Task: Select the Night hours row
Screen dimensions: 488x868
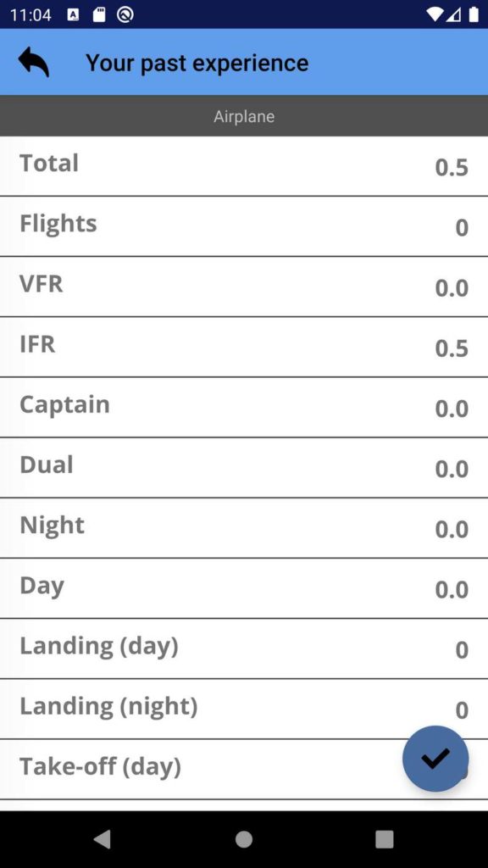Action: tap(244, 528)
